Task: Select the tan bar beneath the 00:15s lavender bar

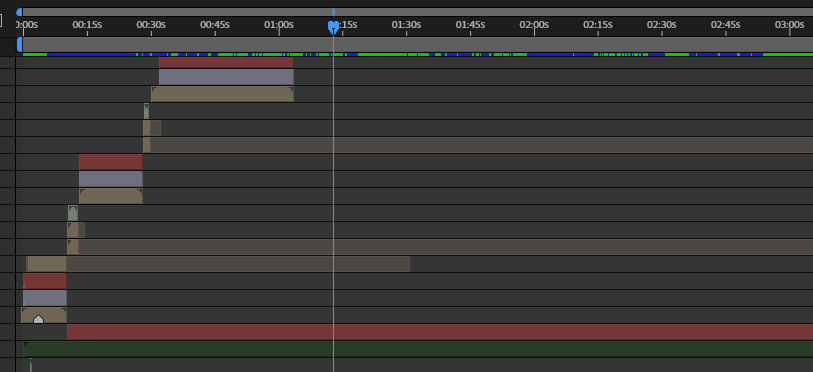Action: pyautogui.click(x=110, y=196)
